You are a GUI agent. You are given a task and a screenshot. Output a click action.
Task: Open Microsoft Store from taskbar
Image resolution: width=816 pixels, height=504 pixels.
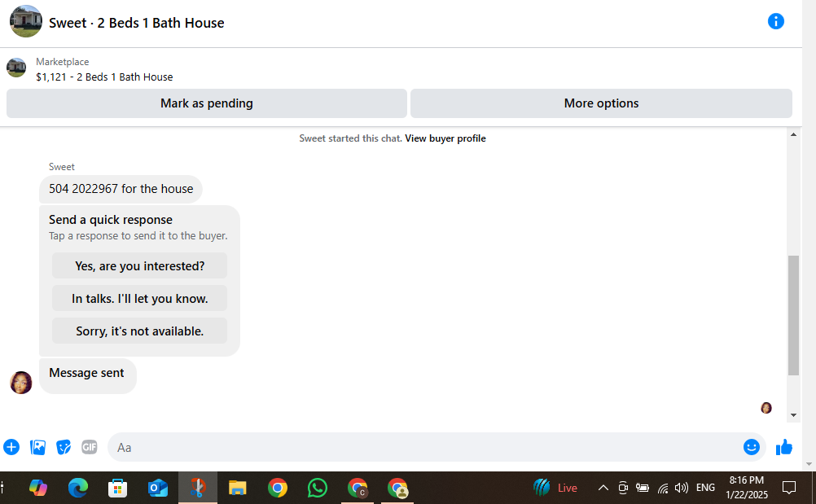click(x=117, y=488)
